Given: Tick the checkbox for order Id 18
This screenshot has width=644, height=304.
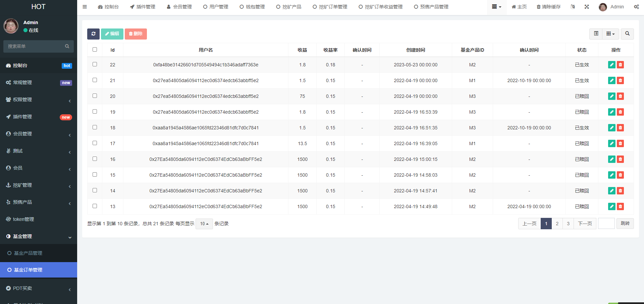Looking at the screenshot, I should (95, 127).
